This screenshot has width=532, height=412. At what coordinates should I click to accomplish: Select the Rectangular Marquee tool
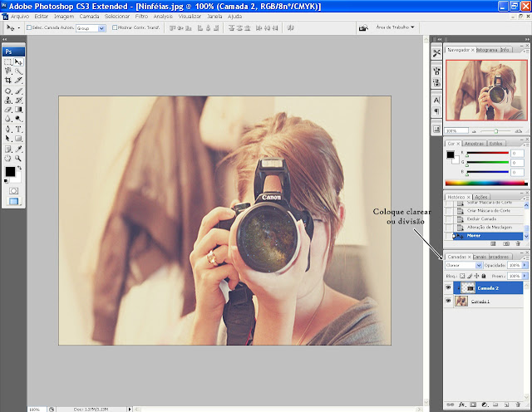[x=8, y=62]
